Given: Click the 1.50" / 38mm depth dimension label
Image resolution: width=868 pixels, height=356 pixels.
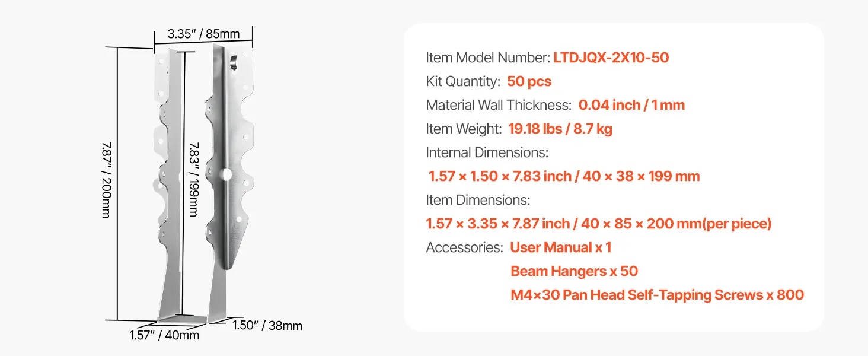Looking at the screenshot, I should click(x=267, y=325).
